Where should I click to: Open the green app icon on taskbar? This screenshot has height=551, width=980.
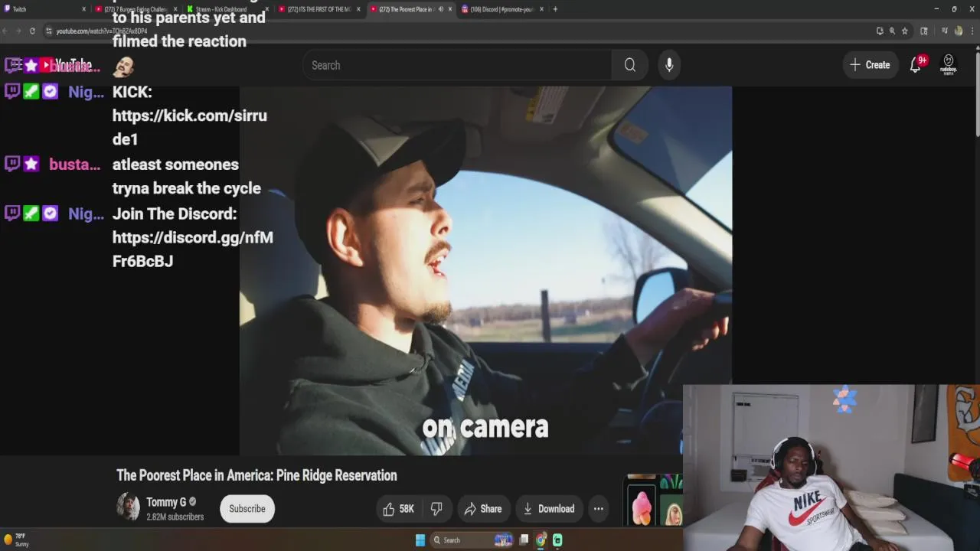pos(557,540)
